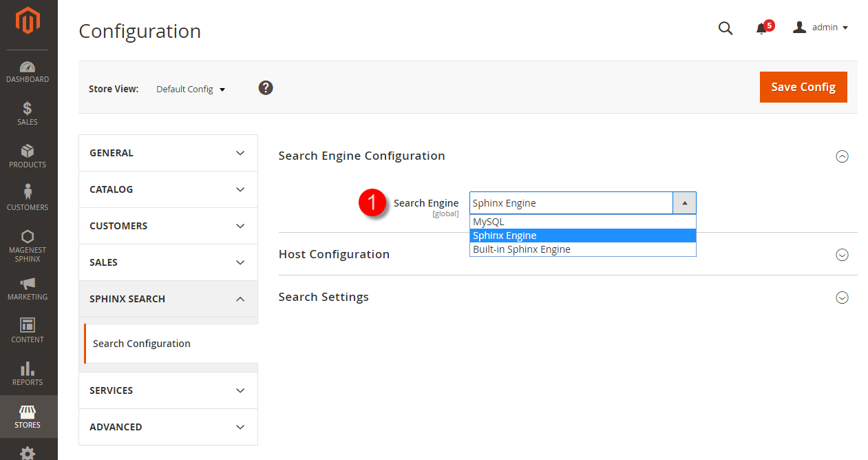Screen dimensions: 868x460
Task: Open the admin global search magnifier
Action: (725, 28)
